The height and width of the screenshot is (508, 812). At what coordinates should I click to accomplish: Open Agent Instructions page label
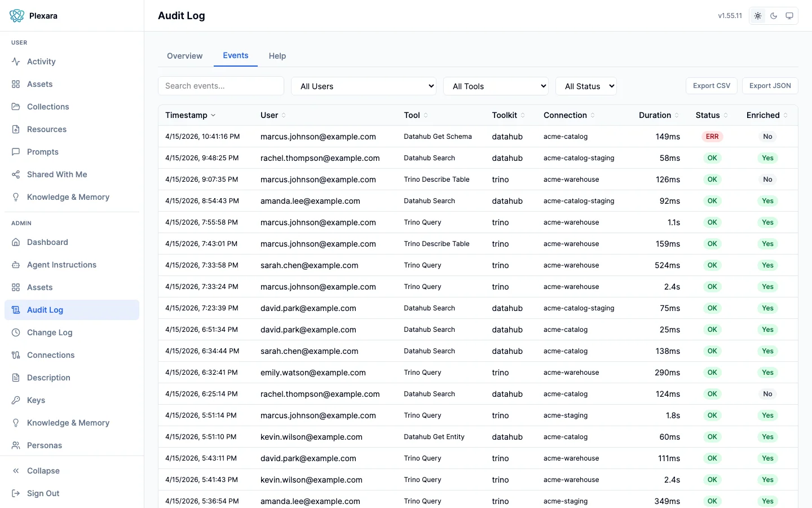point(61,265)
